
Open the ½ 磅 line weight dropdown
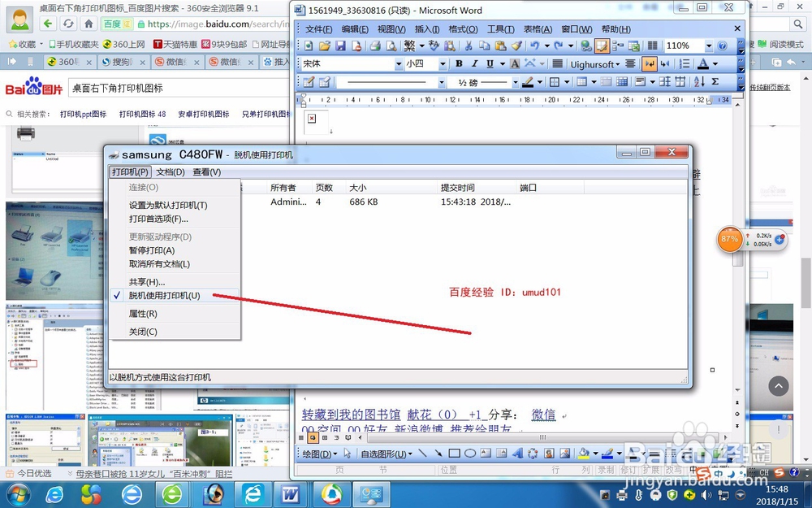[516, 82]
